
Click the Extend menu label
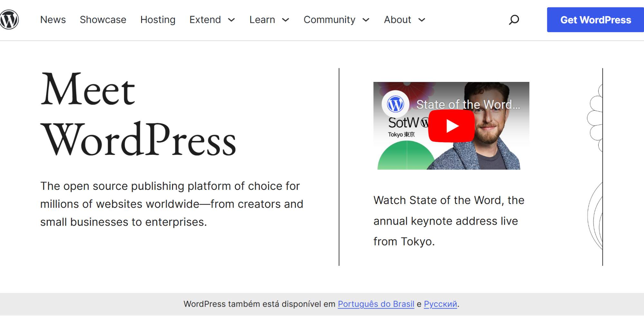[x=205, y=20]
